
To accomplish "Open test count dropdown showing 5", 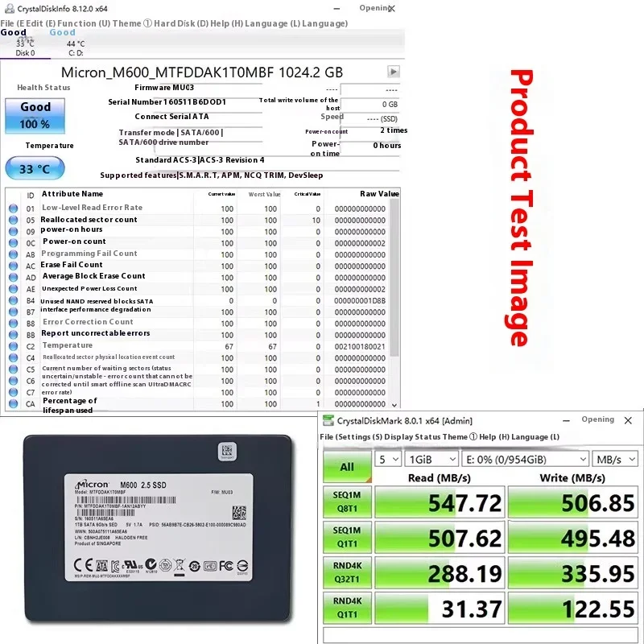I will tap(388, 459).
